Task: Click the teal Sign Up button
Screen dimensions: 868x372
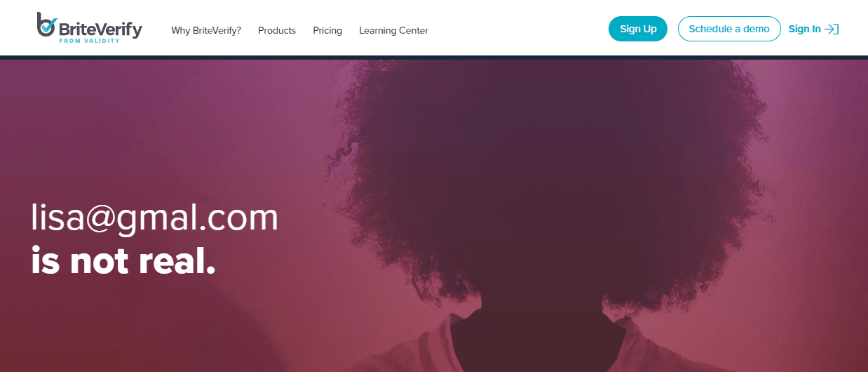Action: (638, 29)
